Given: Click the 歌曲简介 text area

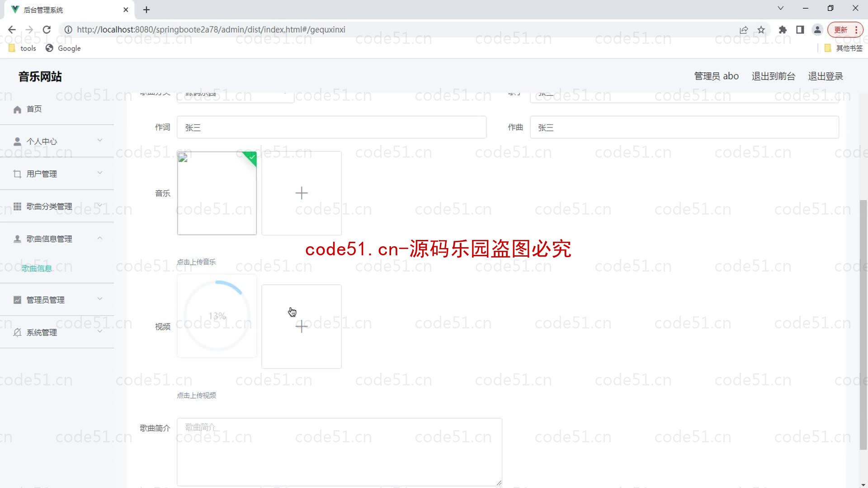Looking at the screenshot, I should 340,452.
